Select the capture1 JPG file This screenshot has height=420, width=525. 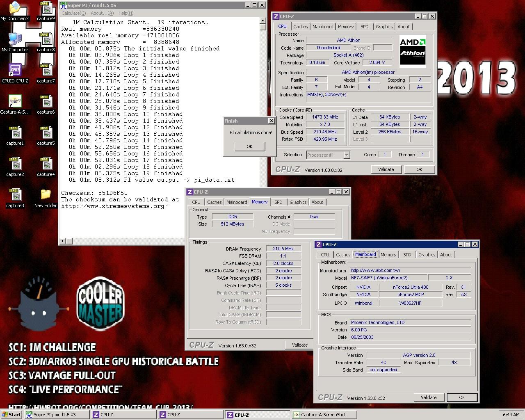pyautogui.click(x=15, y=136)
